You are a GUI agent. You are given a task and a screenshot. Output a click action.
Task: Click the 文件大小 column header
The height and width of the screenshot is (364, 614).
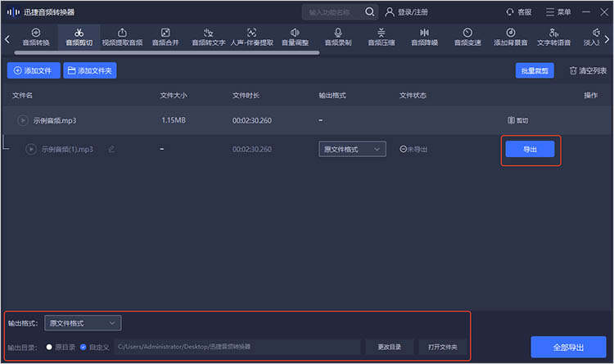point(174,95)
